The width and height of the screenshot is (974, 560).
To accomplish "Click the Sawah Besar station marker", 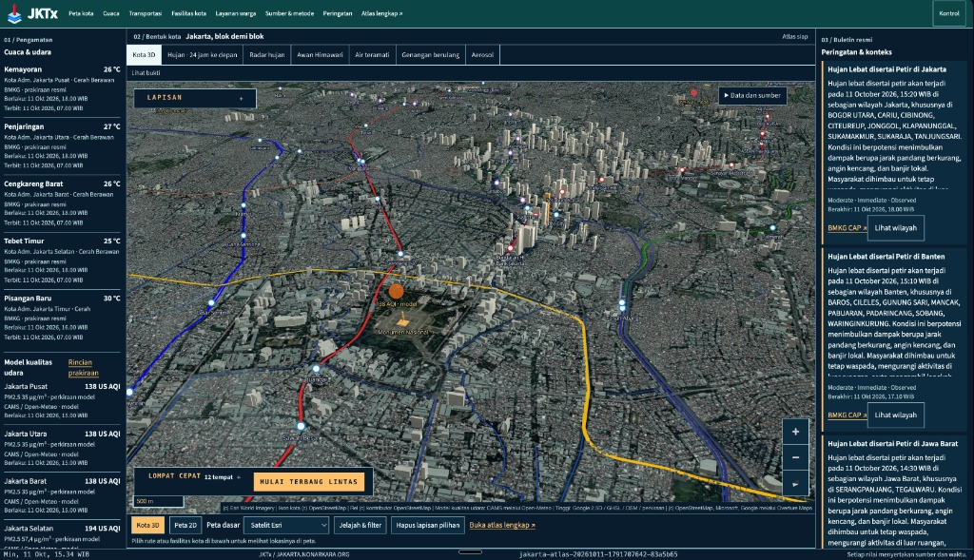I will click(301, 427).
